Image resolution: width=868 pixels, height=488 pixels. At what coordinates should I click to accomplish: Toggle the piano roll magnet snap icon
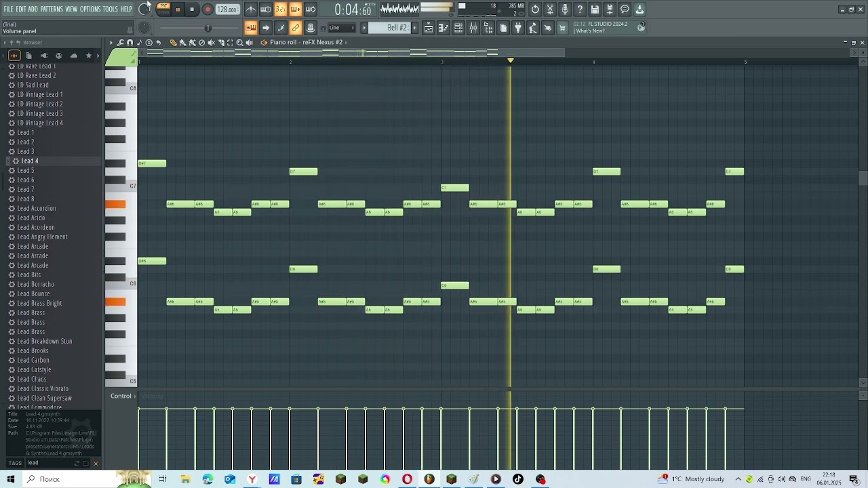pos(130,43)
